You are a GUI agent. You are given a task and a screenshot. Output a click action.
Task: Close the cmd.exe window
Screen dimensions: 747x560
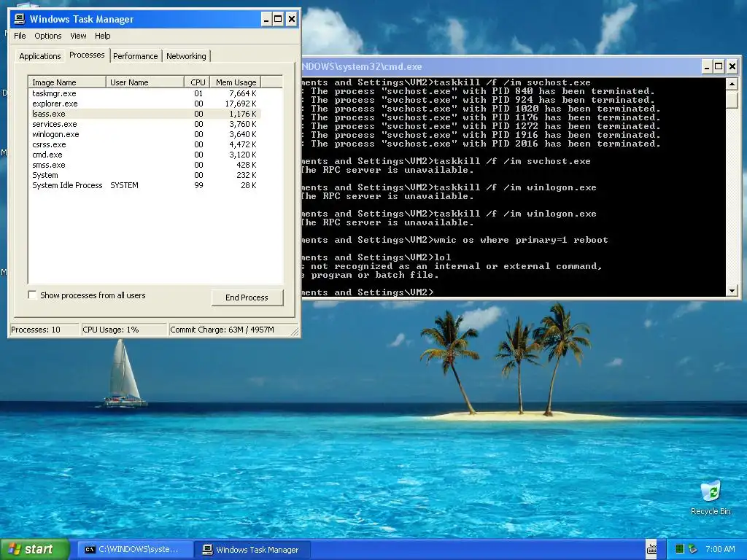coord(732,66)
